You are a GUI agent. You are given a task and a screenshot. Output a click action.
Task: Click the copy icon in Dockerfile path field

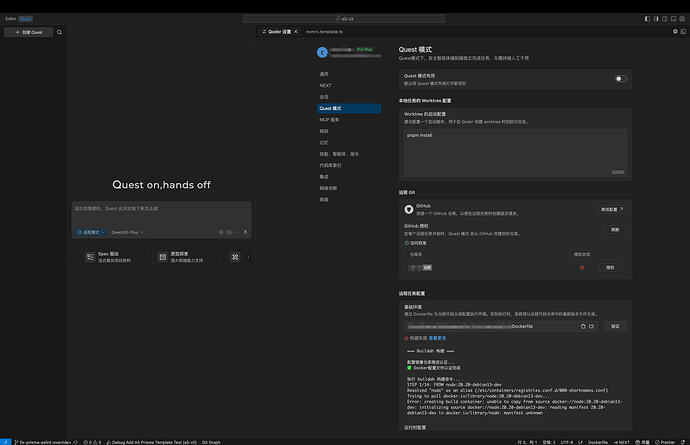coord(583,327)
